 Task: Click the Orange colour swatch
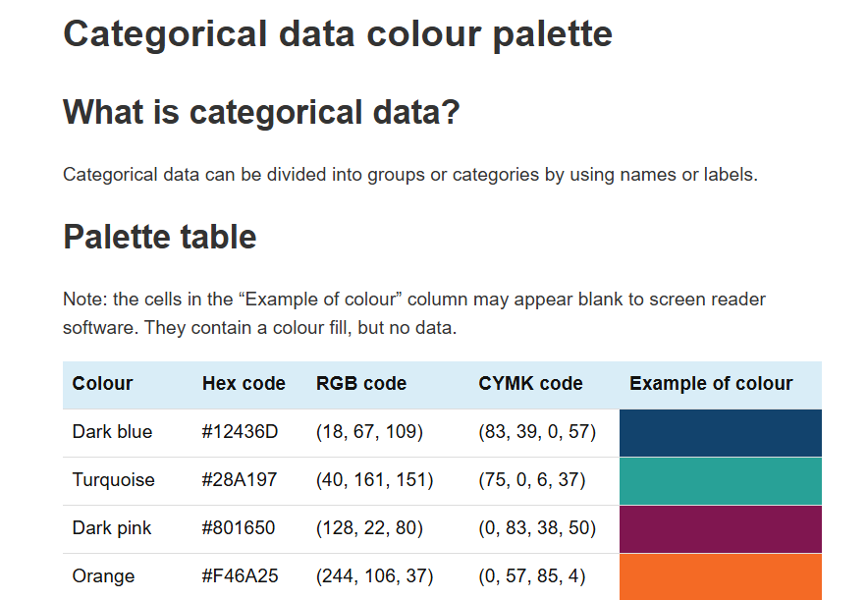pos(720,576)
